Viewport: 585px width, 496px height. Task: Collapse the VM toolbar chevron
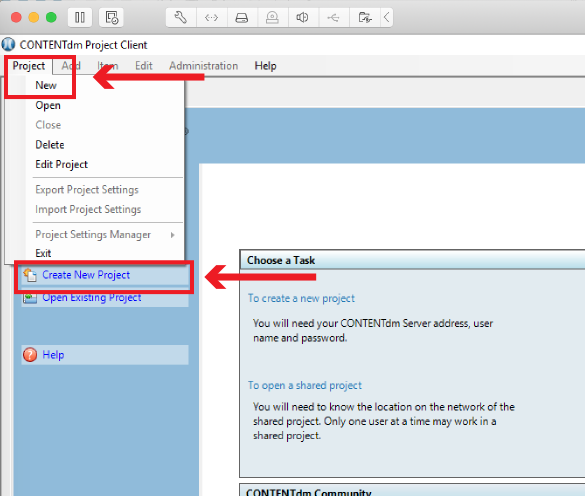(387, 17)
